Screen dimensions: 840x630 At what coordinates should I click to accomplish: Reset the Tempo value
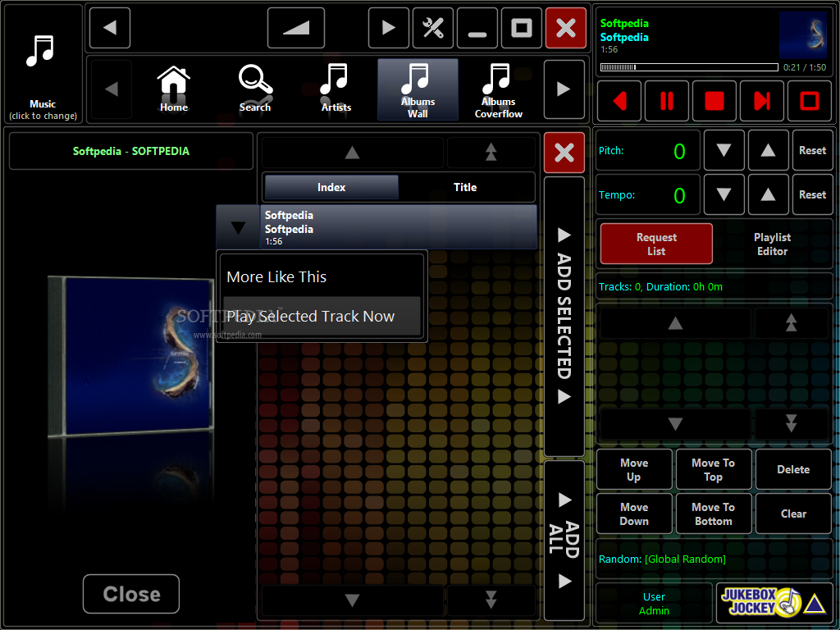point(812,194)
